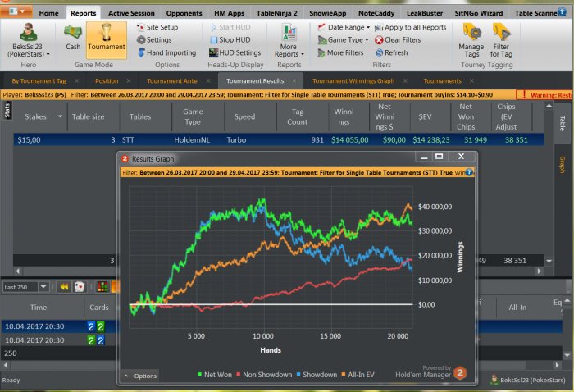Screen dimensions: 574x392
Task: Open the SitNGo Wizard tab
Action: coord(479,13)
